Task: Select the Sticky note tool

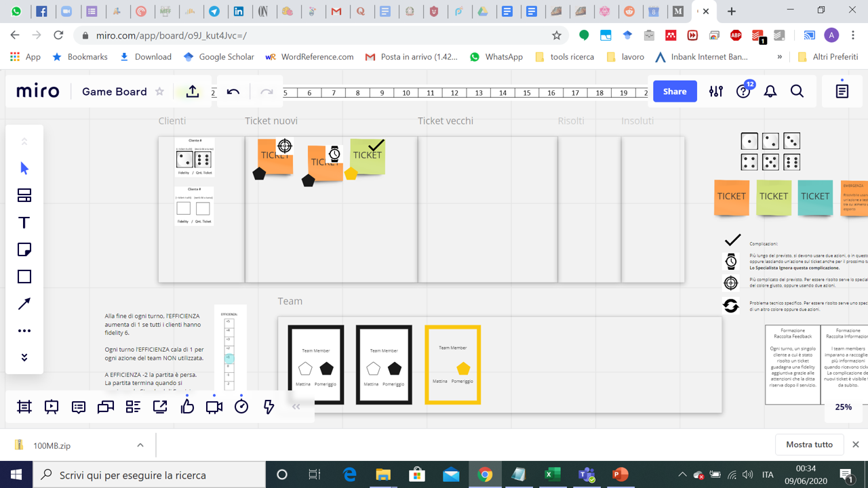Action: coord(24,249)
